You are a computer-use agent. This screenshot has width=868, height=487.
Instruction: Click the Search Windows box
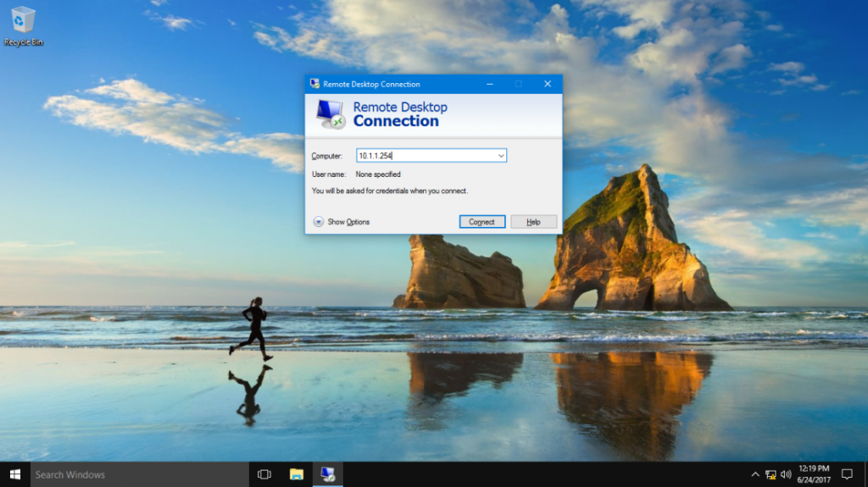click(136, 474)
